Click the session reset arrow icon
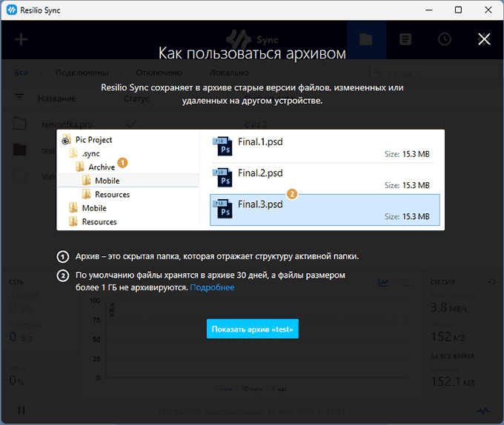Image resolution: width=504 pixels, height=425 pixels. tap(492, 282)
